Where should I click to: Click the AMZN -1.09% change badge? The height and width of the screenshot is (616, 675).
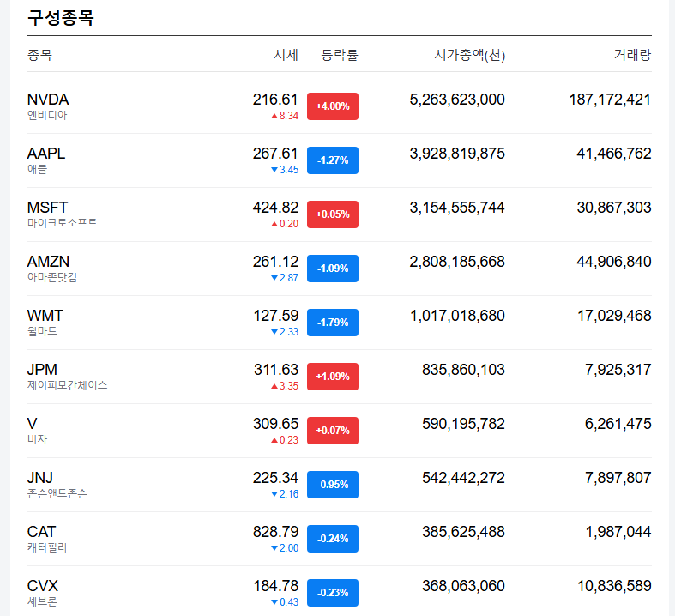332,269
